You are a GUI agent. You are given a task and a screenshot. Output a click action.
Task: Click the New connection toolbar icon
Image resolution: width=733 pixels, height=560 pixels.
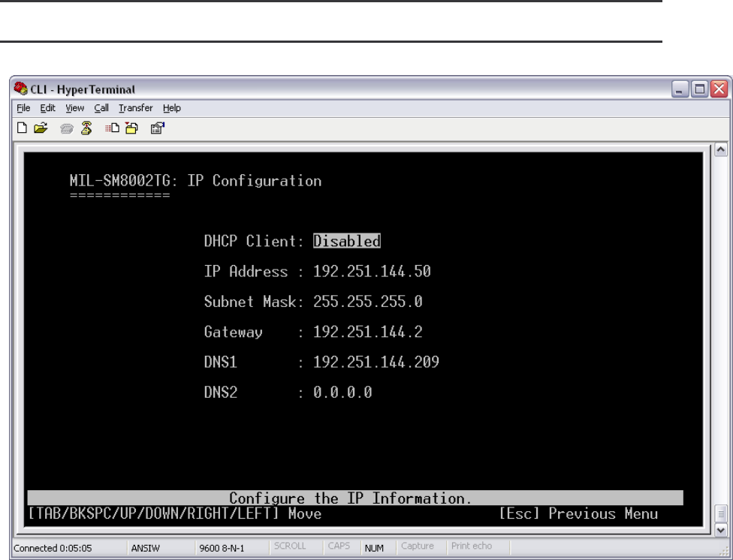point(22,128)
